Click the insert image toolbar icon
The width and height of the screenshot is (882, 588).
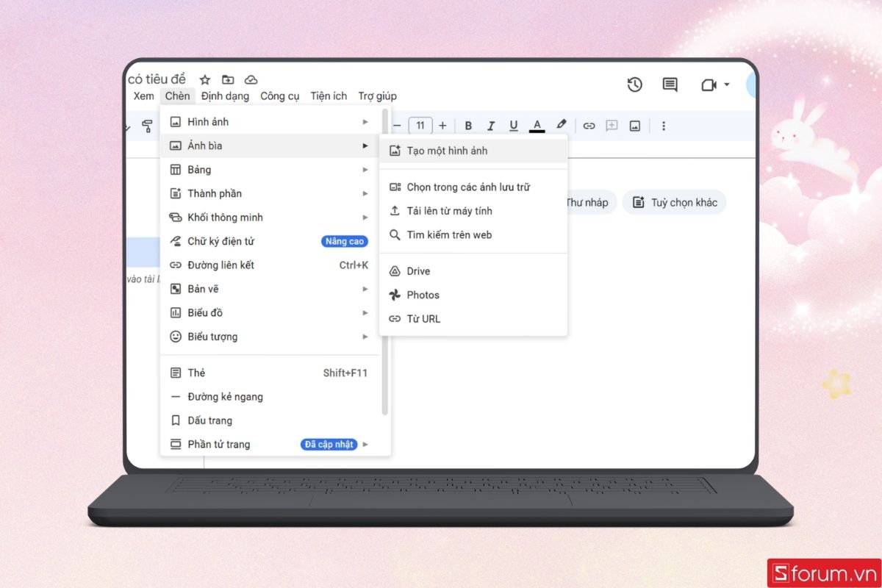(634, 126)
